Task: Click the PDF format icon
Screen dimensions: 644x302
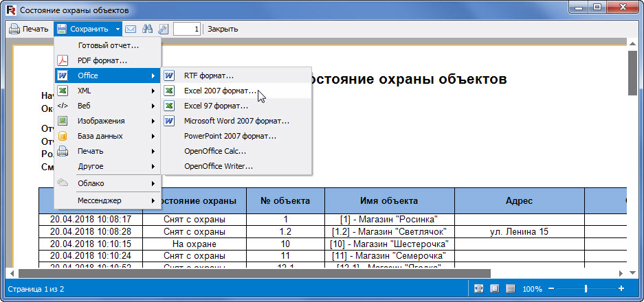Action: (63, 60)
